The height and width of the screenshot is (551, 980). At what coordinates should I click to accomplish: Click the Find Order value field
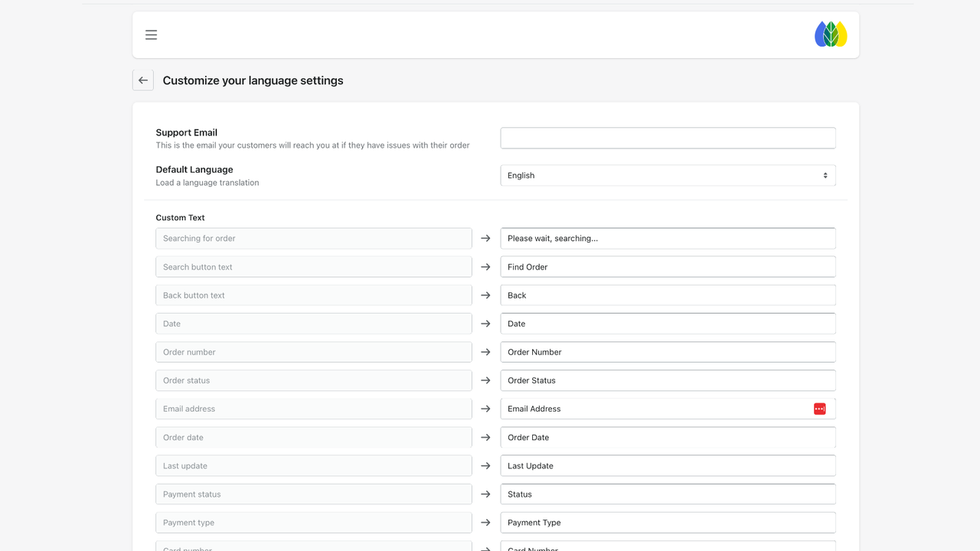click(667, 266)
